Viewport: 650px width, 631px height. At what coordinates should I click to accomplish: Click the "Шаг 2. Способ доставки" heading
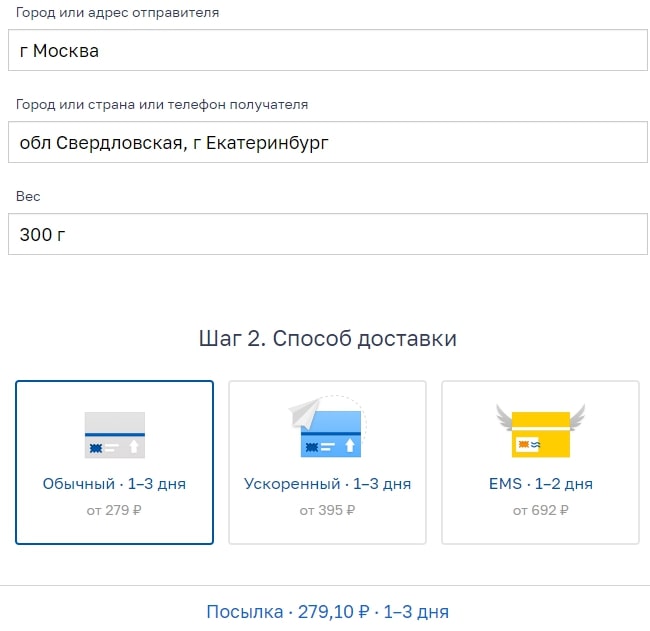tap(327, 338)
